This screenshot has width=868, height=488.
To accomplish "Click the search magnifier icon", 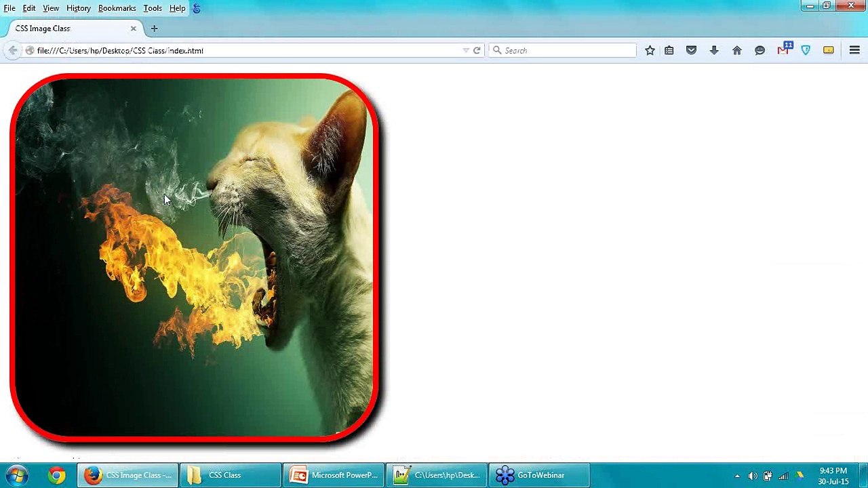I will tap(497, 50).
